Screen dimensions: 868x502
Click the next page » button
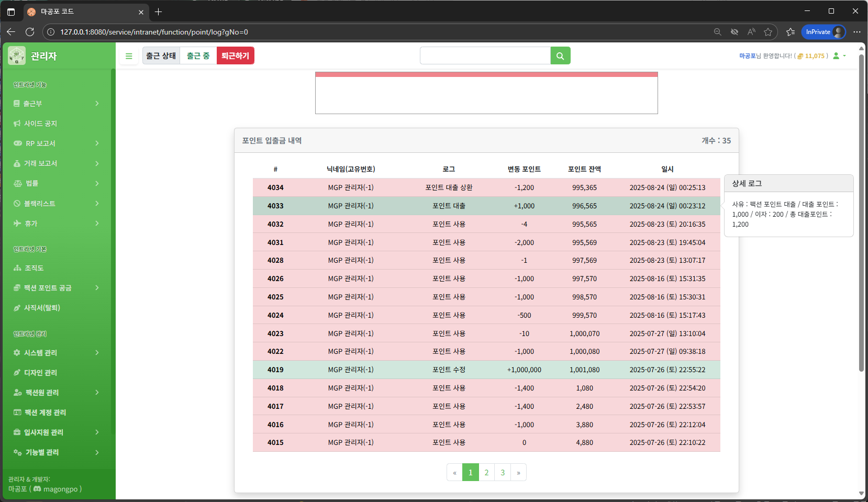[518, 472]
